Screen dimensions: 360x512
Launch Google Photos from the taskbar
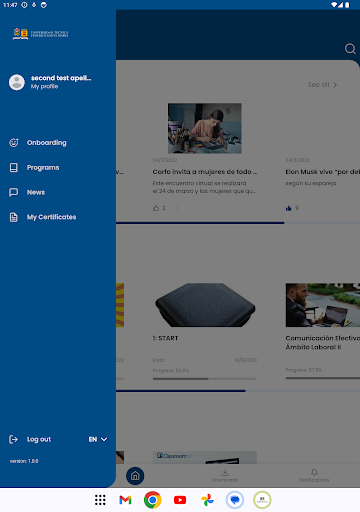207,500
